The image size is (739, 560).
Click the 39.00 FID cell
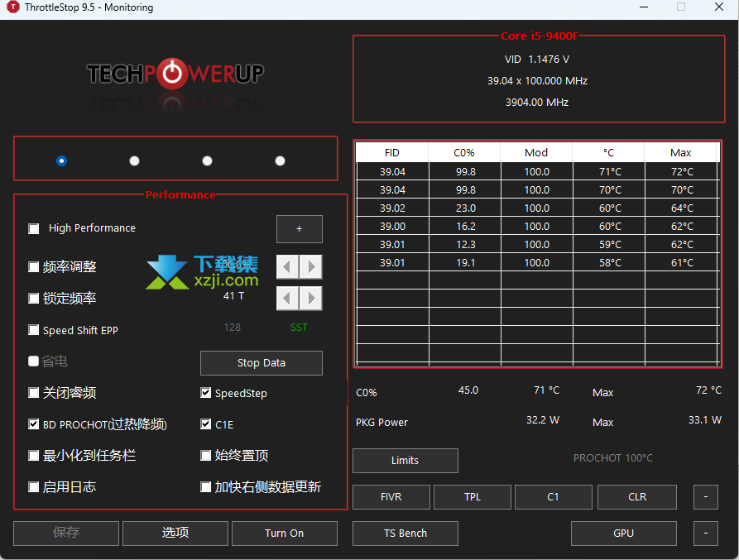(392, 227)
